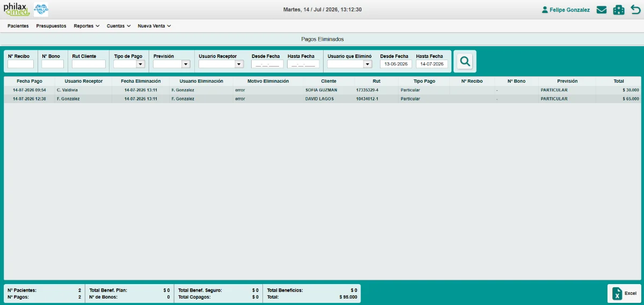644x305 pixels.
Task: Sort by the Rut column header
Action: (376, 81)
